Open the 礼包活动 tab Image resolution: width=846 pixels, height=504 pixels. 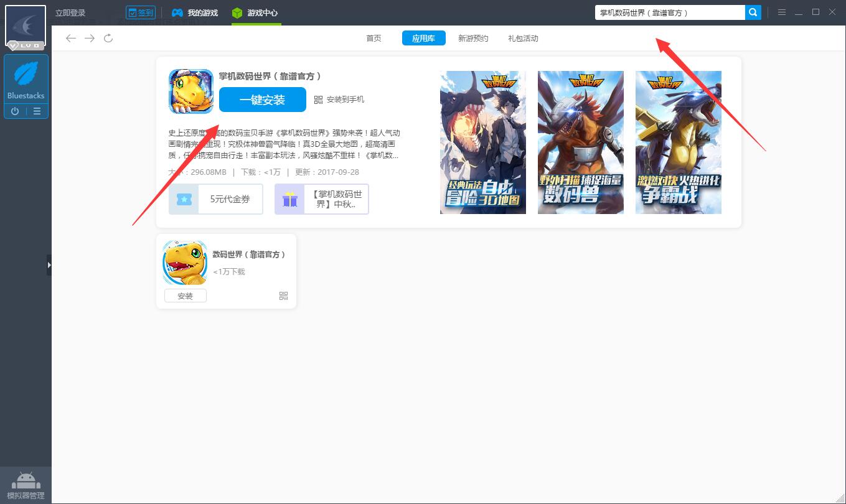coord(523,39)
